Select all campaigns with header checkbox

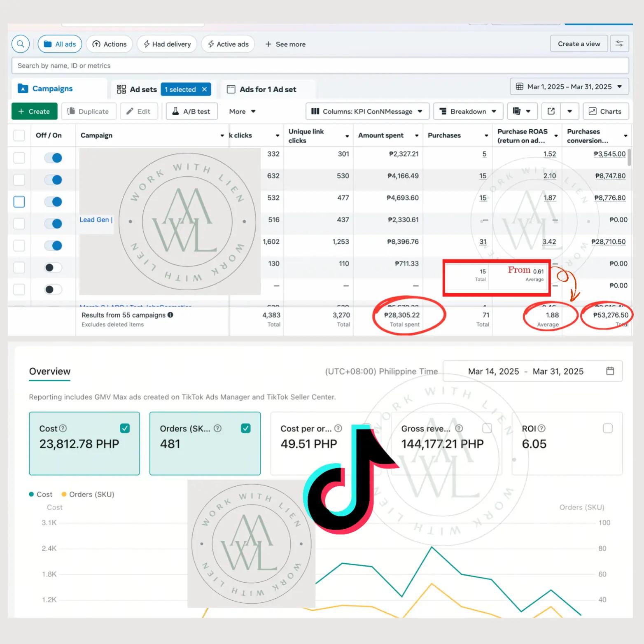tap(19, 135)
